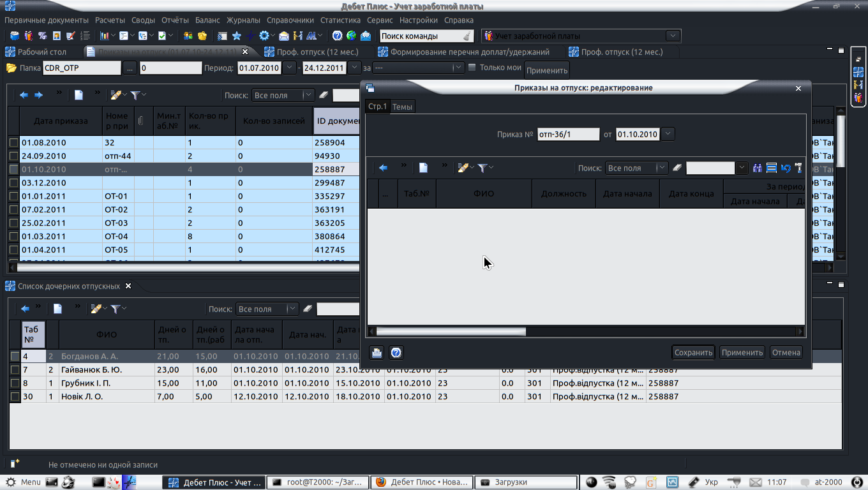Switch to the Рабочий стол tab
Image resolution: width=868 pixels, height=490 pixels.
[36, 52]
